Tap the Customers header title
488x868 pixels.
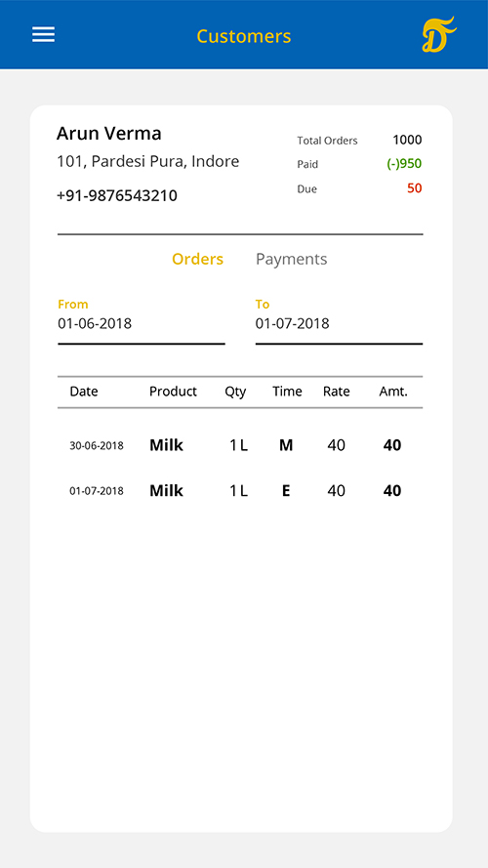point(243,36)
